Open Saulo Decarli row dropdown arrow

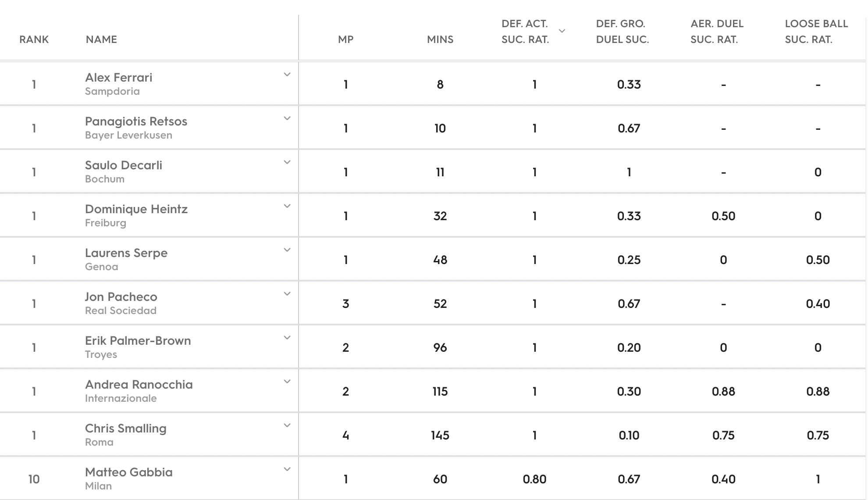pyautogui.click(x=287, y=162)
